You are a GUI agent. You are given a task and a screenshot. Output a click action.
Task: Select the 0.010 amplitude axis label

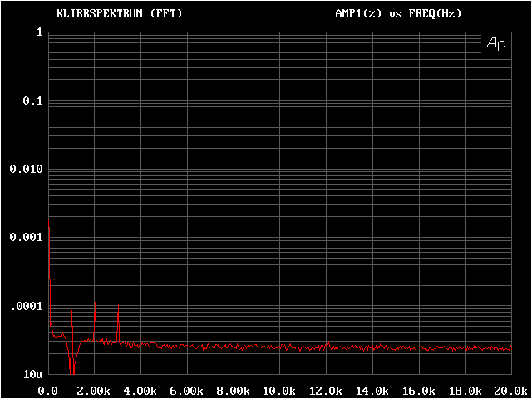click(x=26, y=169)
